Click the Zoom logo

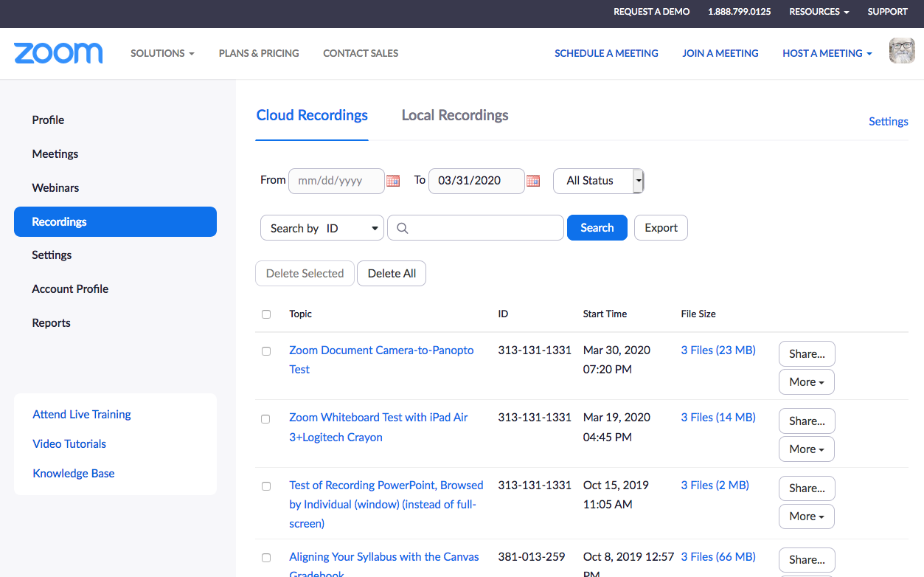pos(58,53)
